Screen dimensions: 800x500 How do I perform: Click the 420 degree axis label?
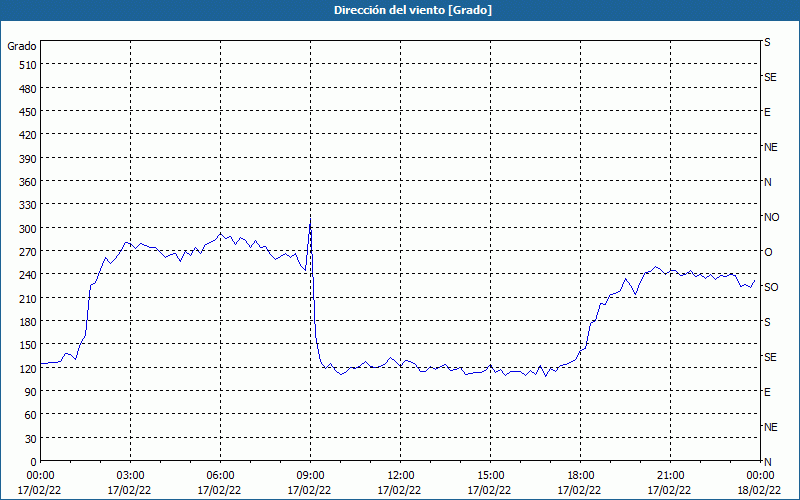pyautogui.click(x=28, y=135)
